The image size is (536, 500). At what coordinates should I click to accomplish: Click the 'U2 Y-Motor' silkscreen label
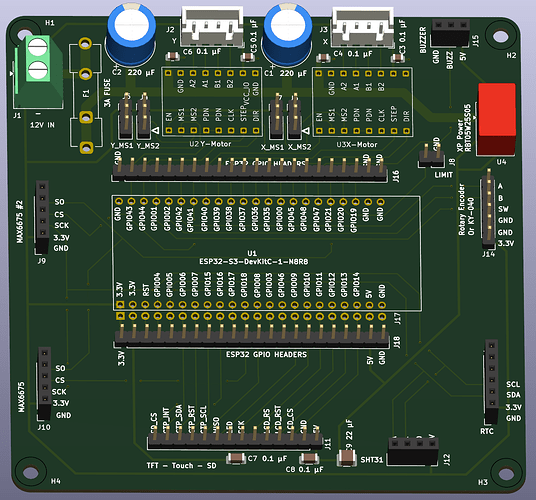pos(210,144)
